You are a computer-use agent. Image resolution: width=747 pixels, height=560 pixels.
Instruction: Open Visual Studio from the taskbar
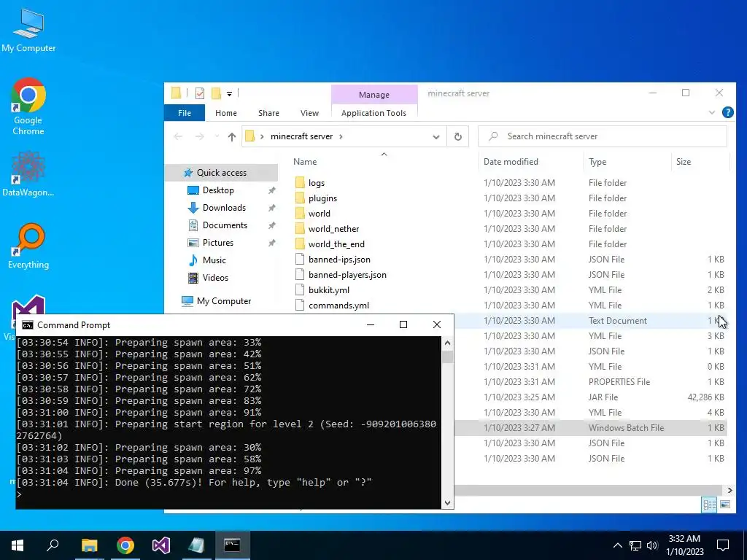click(161, 545)
